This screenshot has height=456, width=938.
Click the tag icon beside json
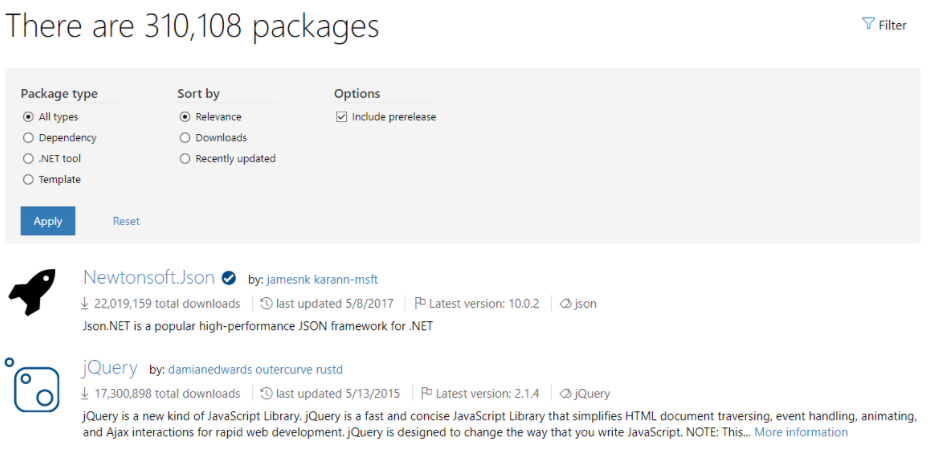[x=565, y=303]
